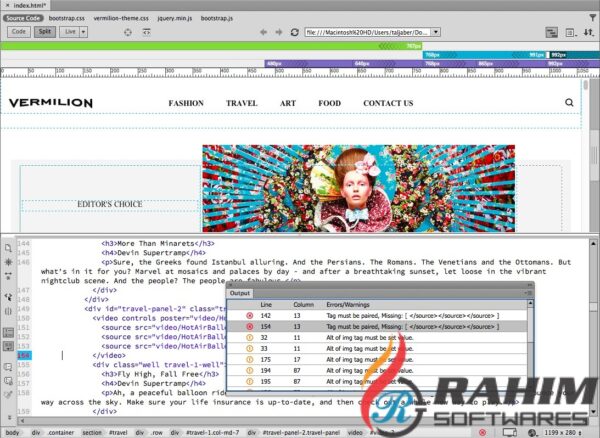Click the search magnifier on Vermilion page
Viewport: 600px width, 438px height.
569,102
